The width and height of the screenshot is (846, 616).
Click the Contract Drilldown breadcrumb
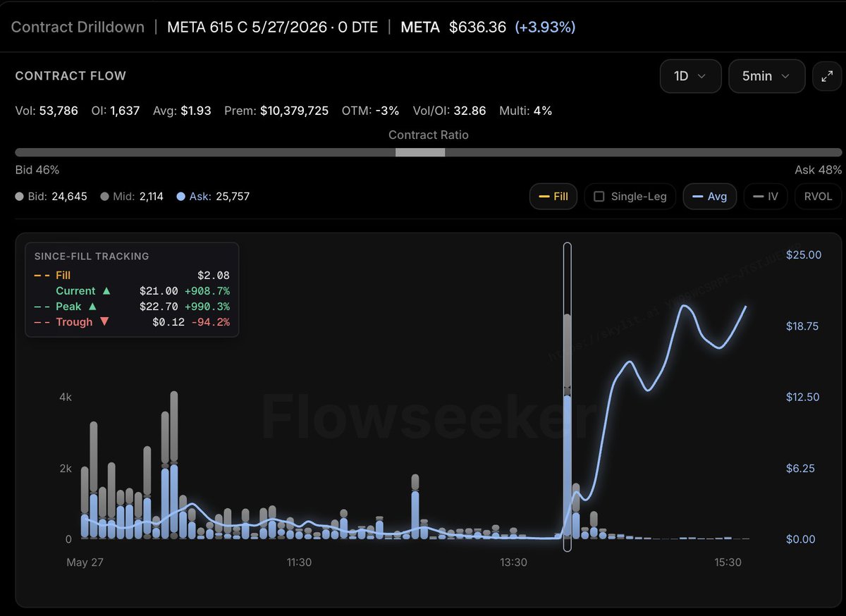tap(78, 27)
